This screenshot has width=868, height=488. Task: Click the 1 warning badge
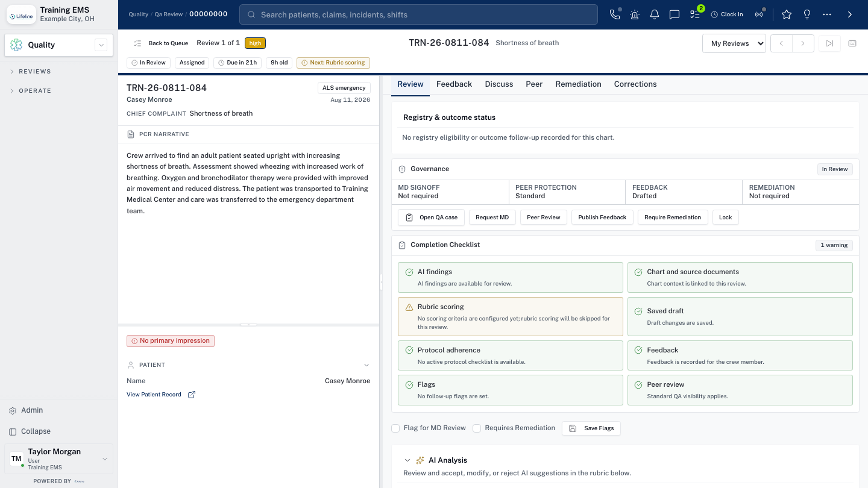click(834, 245)
